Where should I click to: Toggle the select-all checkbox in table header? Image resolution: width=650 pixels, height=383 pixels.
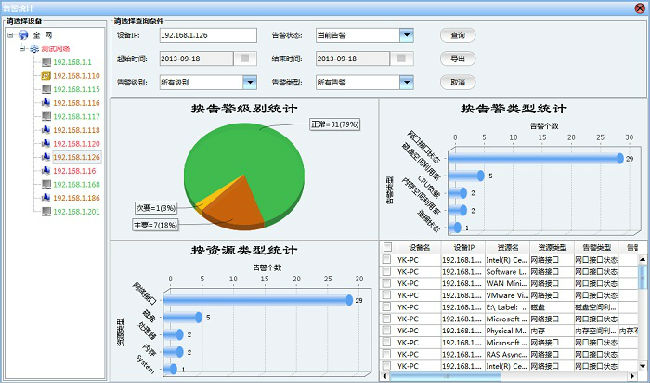(387, 247)
